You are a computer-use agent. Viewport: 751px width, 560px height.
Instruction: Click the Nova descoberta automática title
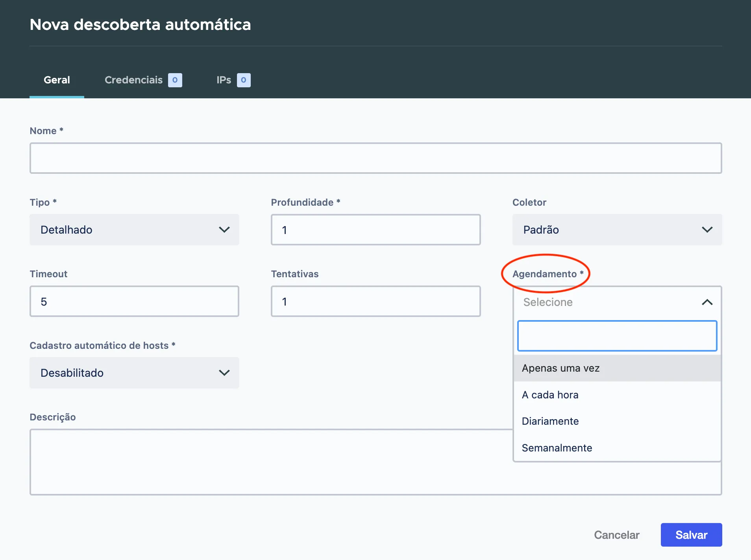pos(140,24)
